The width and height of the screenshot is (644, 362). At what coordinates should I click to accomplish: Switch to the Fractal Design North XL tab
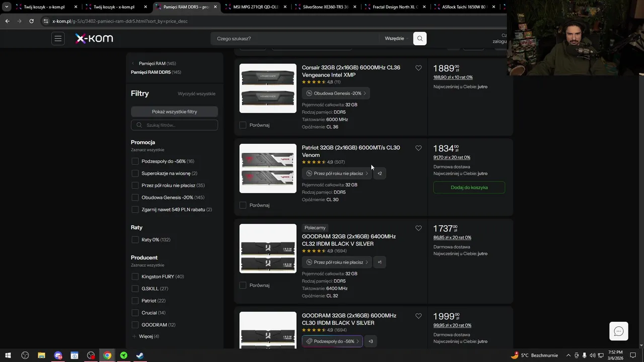395,7
